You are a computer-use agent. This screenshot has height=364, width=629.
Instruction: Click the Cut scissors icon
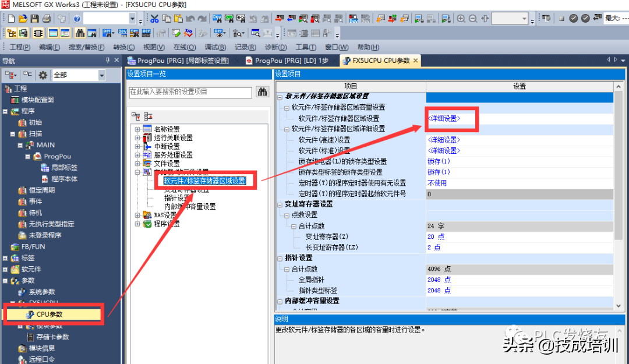pos(154,19)
